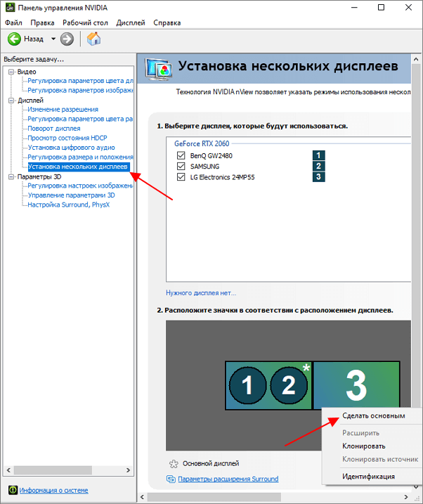
Task: Open Информация о системе link
Action: tap(53, 490)
